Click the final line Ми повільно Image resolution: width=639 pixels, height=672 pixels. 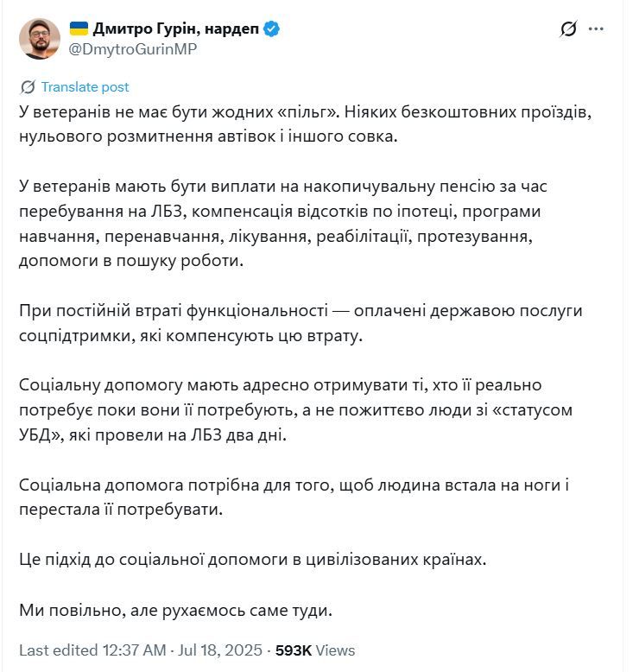[x=175, y=610]
